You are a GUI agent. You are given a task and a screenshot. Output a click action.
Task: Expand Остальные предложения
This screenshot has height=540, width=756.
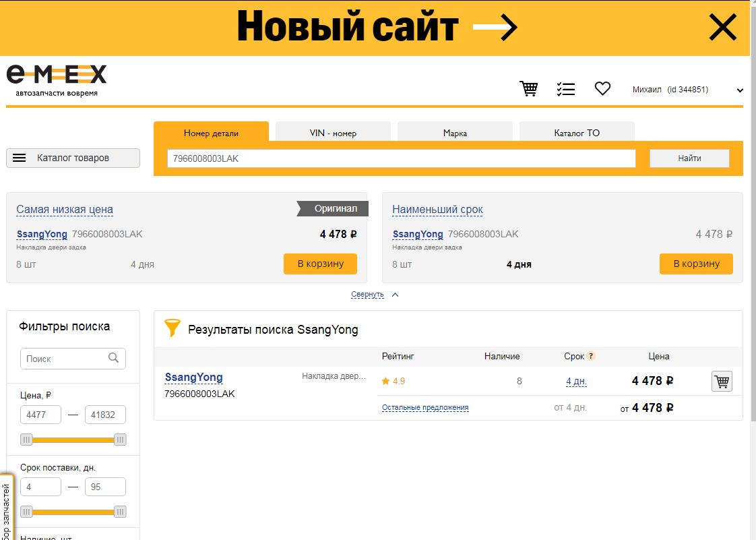425,408
